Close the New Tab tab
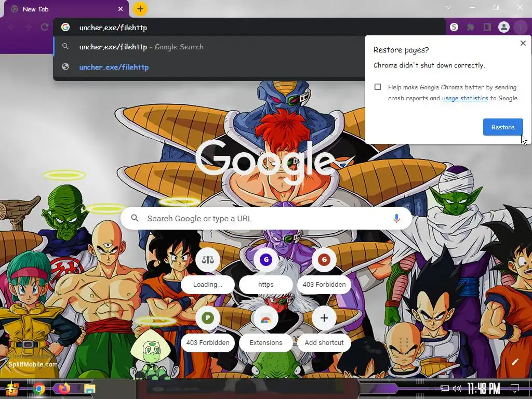Image resolution: width=532 pixels, height=399 pixels. coord(121,9)
